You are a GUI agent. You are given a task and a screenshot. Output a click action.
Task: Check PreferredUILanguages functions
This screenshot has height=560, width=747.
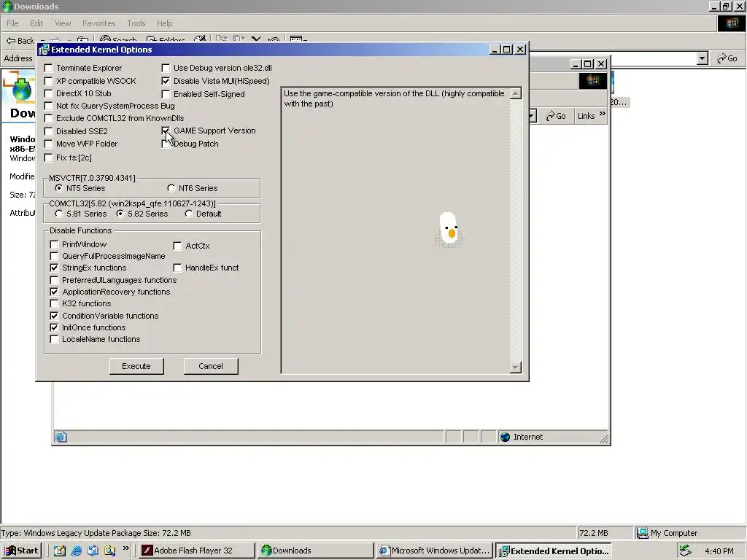[x=54, y=280]
